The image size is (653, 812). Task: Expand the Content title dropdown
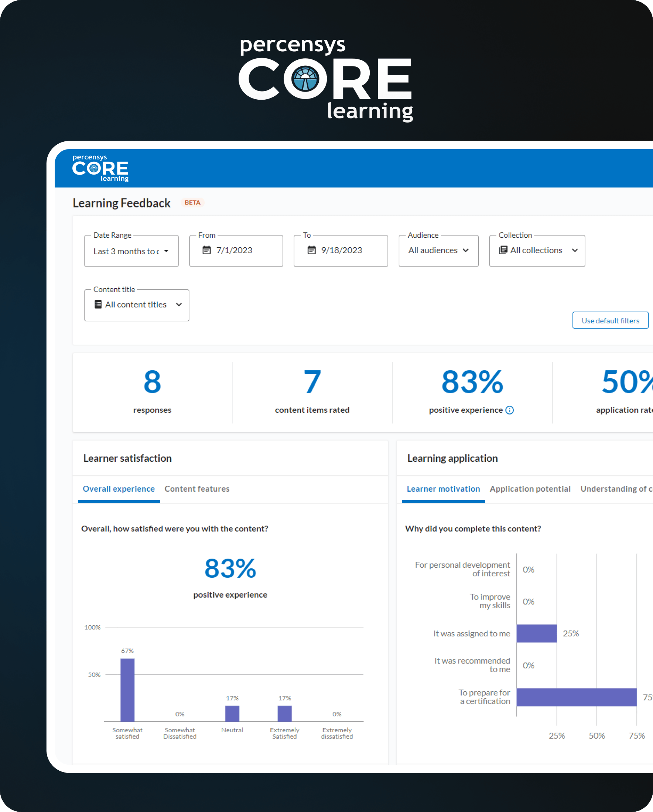click(136, 304)
